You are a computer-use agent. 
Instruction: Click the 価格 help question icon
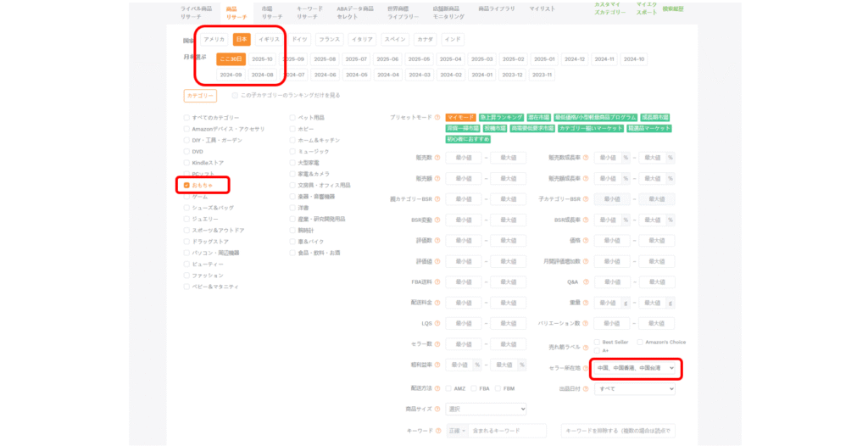[587, 241]
